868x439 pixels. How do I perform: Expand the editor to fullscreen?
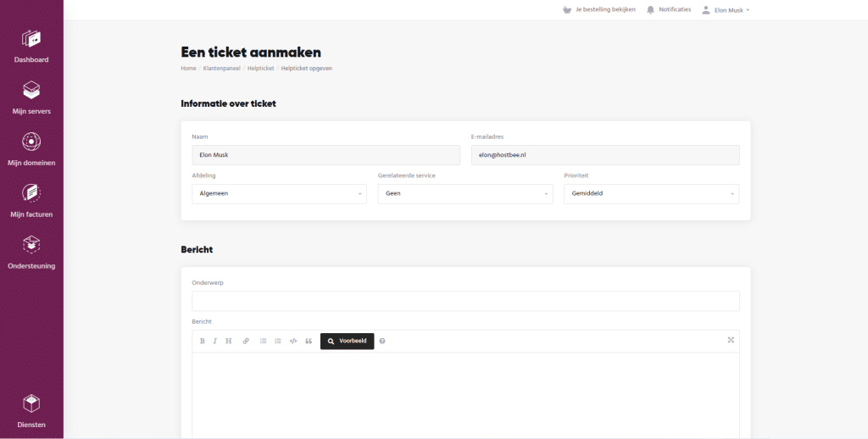731,340
